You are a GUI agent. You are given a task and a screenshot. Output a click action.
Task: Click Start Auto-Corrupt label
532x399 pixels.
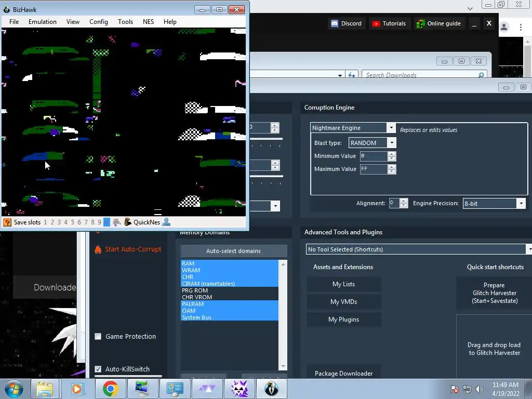(x=133, y=249)
